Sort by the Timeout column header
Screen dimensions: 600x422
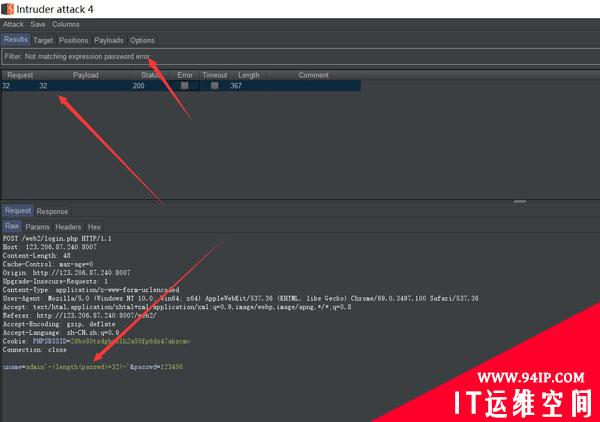(215, 75)
